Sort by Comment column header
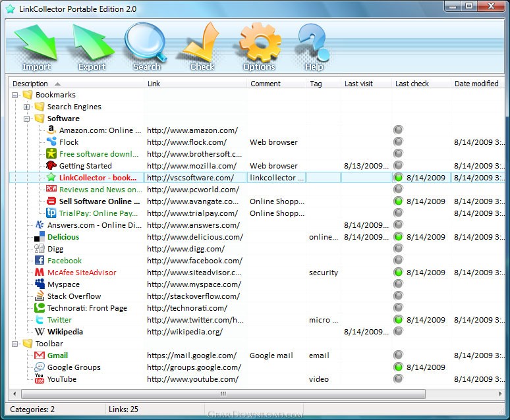This screenshot has width=510, height=420. [x=277, y=84]
